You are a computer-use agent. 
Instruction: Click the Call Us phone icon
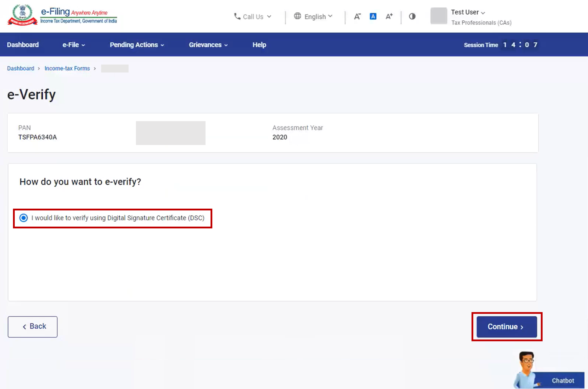coord(237,17)
